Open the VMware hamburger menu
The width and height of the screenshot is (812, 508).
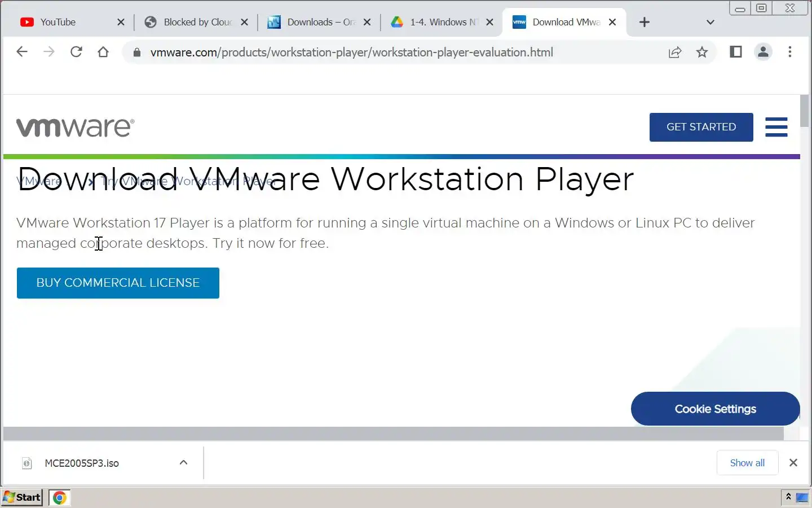click(776, 127)
